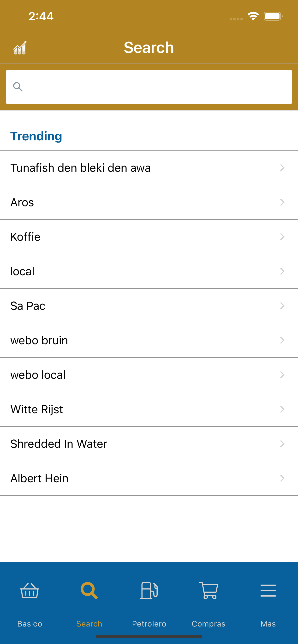
Task: Tap the magnifier icon in search field
Action: (x=18, y=87)
